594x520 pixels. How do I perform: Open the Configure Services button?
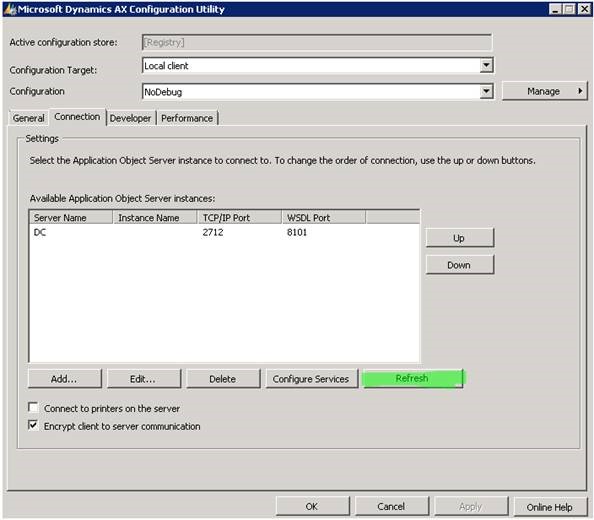pyautogui.click(x=311, y=379)
